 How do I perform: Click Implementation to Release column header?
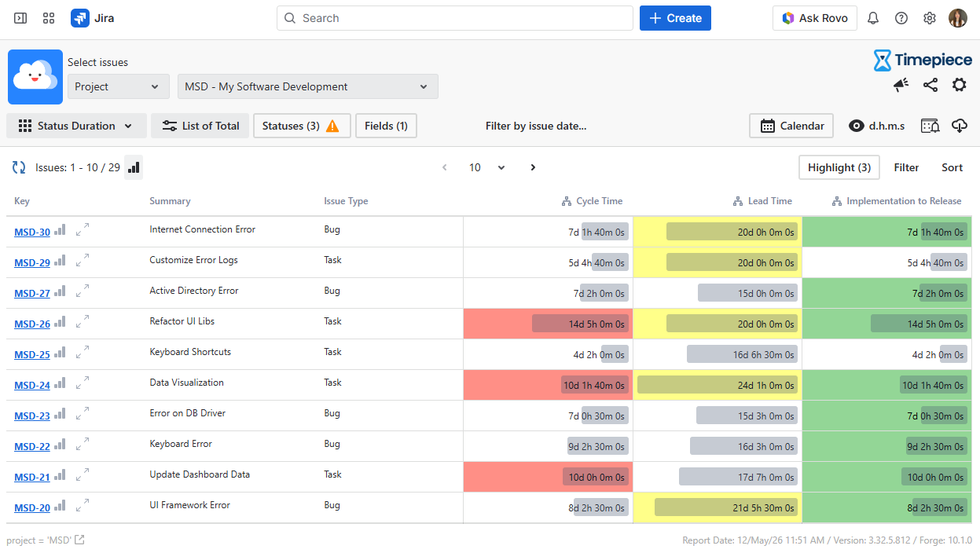pos(897,201)
